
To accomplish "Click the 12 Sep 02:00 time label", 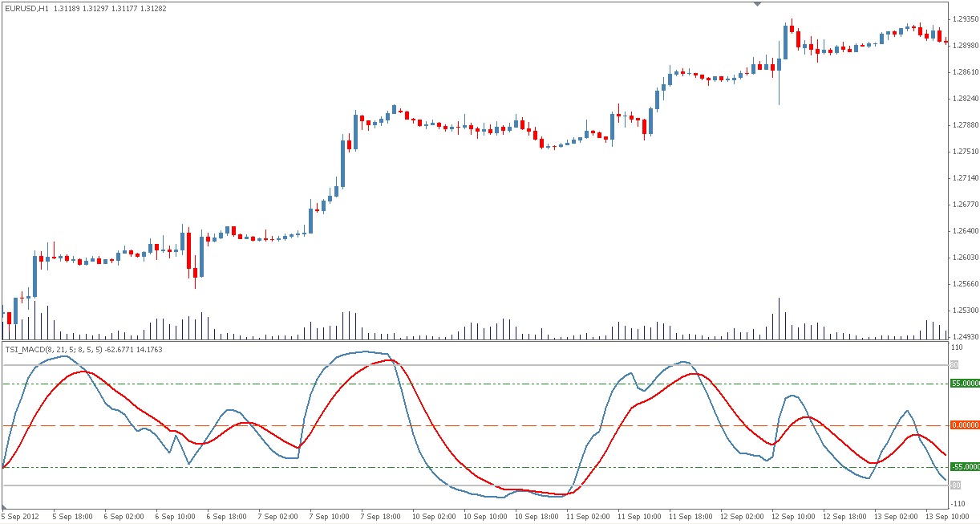I will [x=741, y=517].
